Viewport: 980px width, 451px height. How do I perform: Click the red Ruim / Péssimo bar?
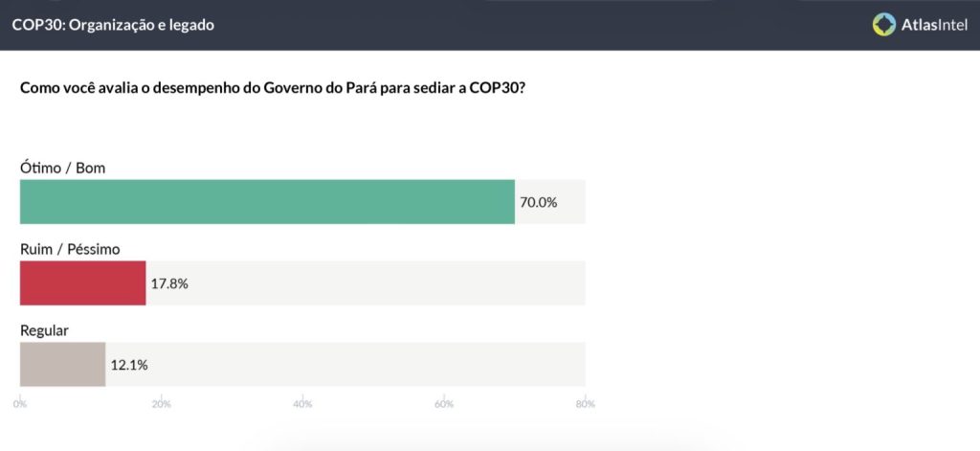tap(83, 283)
